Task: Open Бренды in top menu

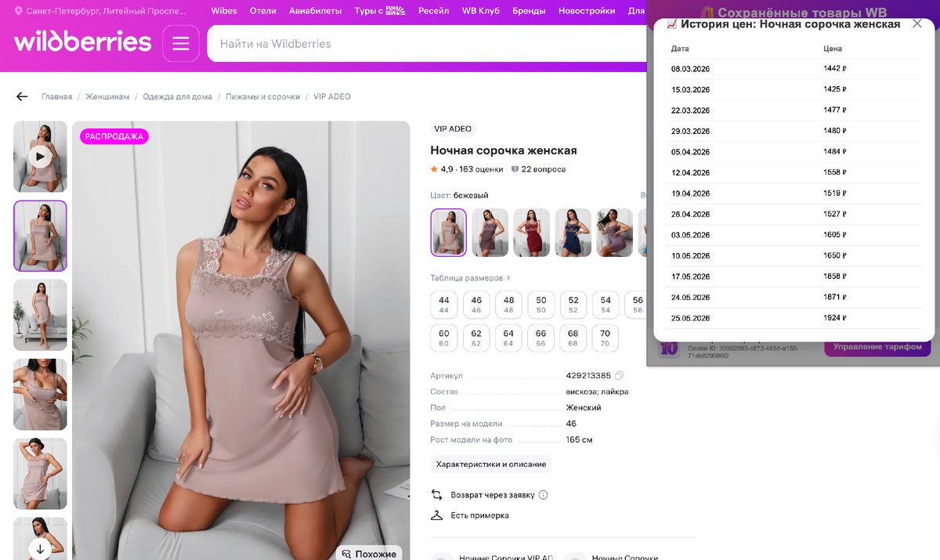Action: pos(530,11)
